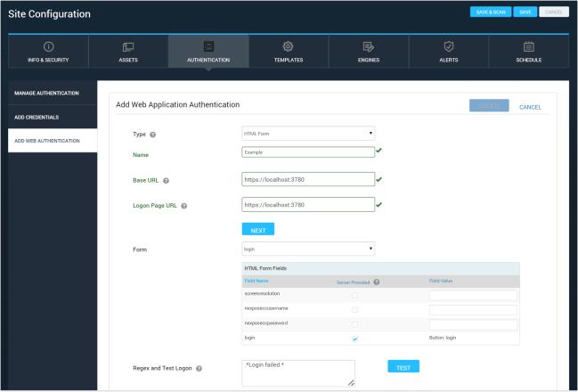Open the Assets tab icon
The image size is (578, 392).
[128, 46]
